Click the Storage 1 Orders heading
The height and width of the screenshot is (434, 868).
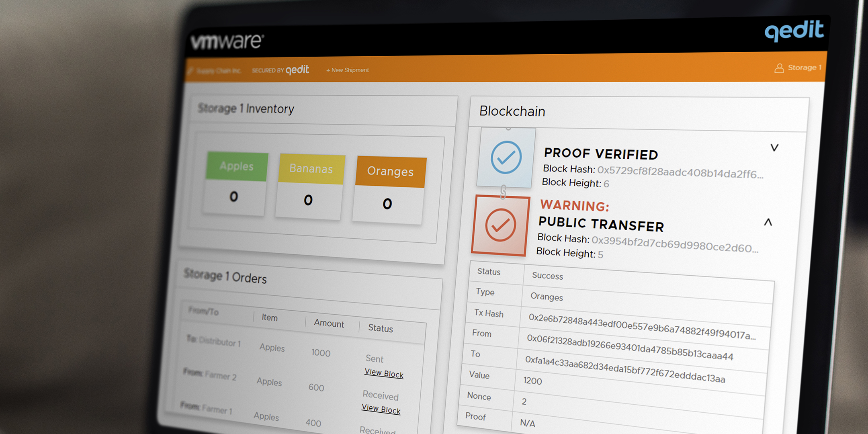(x=225, y=276)
